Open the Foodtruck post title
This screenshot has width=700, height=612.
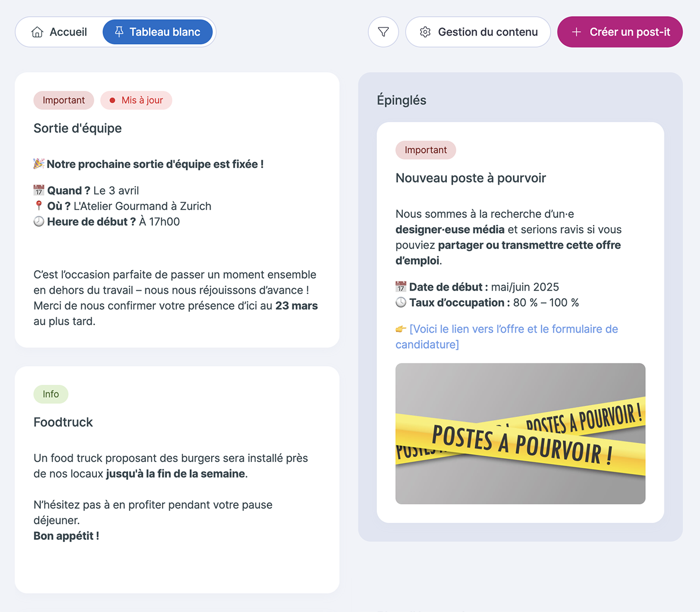click(63, 422)
